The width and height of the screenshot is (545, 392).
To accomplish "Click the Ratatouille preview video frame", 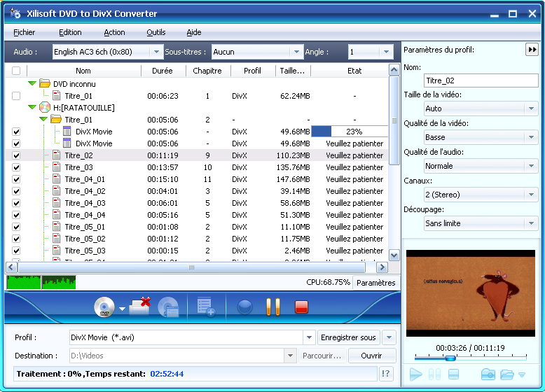I will click(471, 293).
